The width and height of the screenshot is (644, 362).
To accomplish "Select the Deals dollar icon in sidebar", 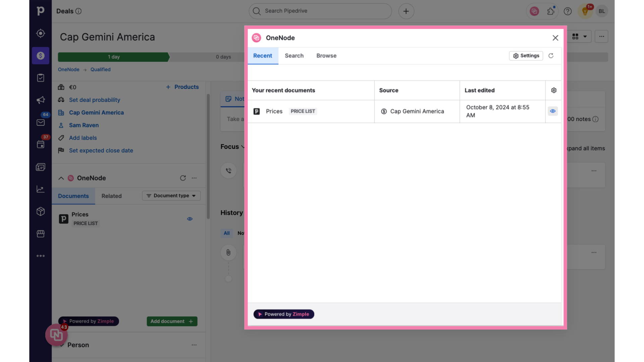I will (x=41, y=56).
